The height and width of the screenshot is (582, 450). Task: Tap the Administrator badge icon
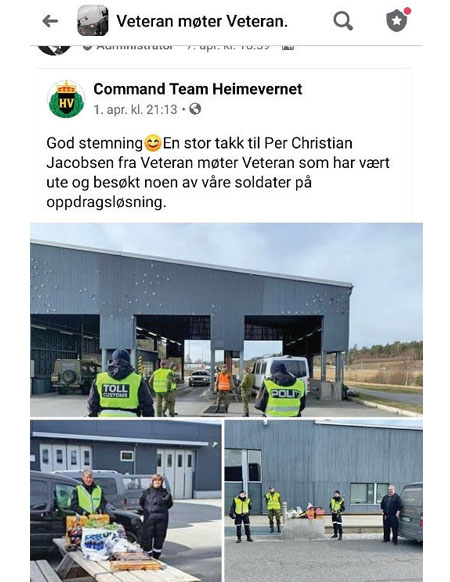pos(88,47)
